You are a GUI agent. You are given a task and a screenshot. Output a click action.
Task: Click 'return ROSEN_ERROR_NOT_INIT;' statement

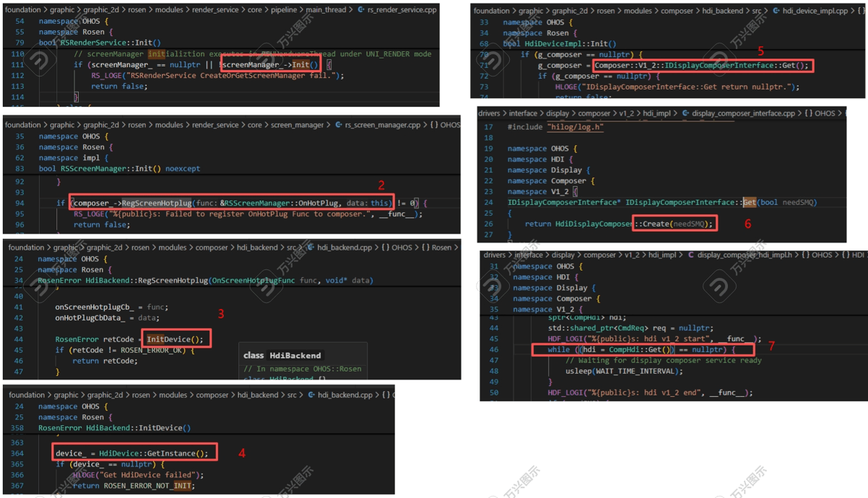pyautogui.click(x=134, y=486)
